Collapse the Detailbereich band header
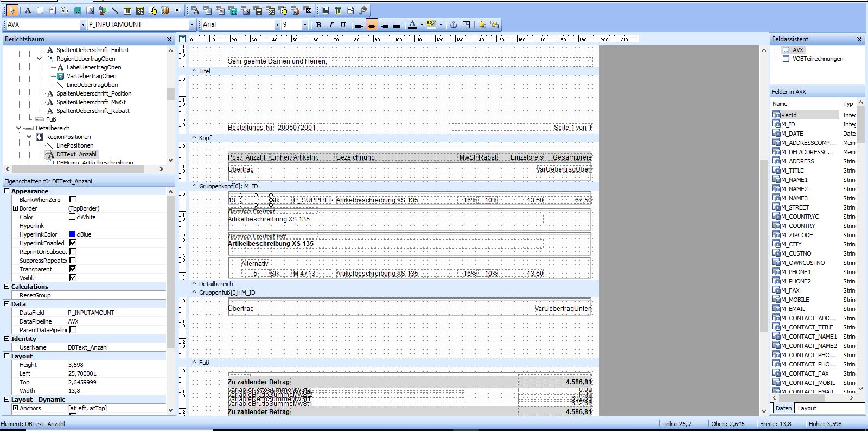Screen dimensions: 868x431 coord(194,284)
